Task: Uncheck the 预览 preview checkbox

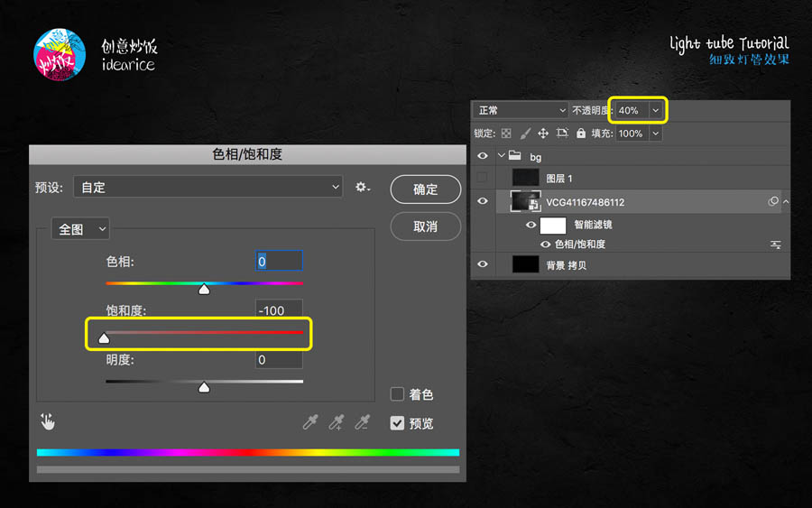Action: [x=397, y=423]
